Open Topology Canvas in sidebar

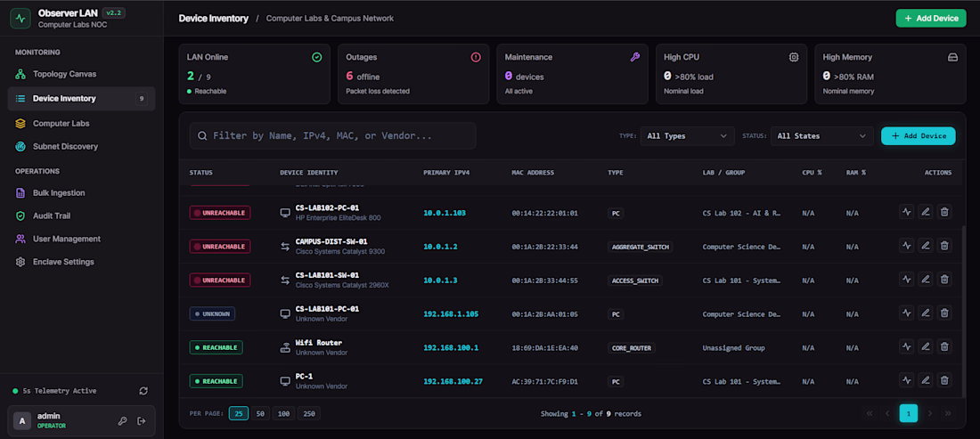81,74
